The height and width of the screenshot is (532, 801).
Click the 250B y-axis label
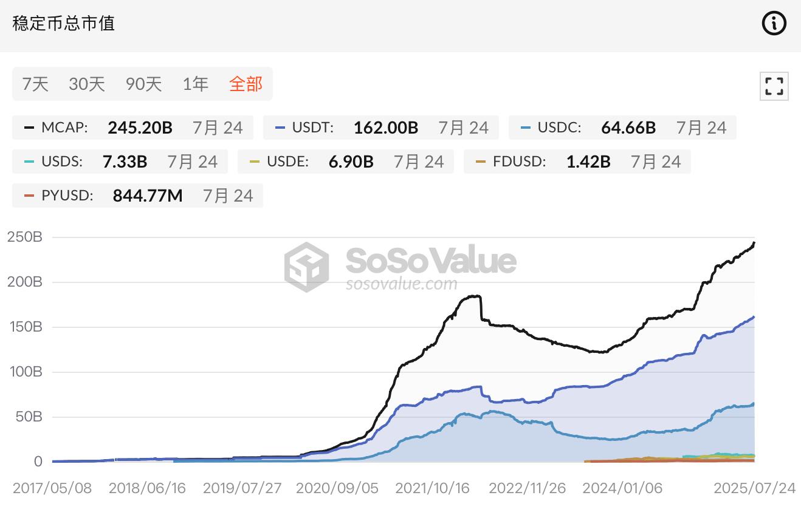point(25,237)
